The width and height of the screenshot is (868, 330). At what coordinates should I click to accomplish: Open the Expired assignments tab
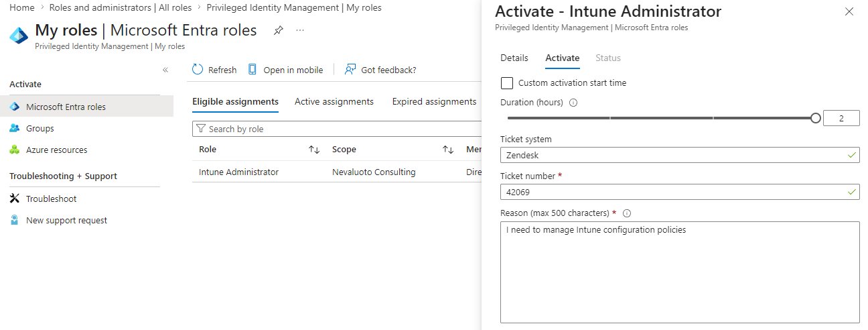(434, 101)
